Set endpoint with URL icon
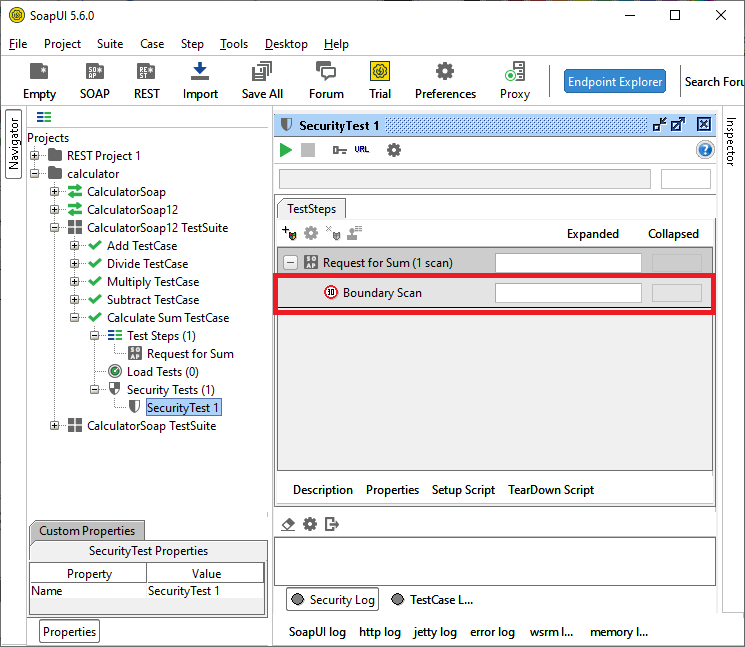Viewport: 745px width, 647px height. [x=362, y=150]
